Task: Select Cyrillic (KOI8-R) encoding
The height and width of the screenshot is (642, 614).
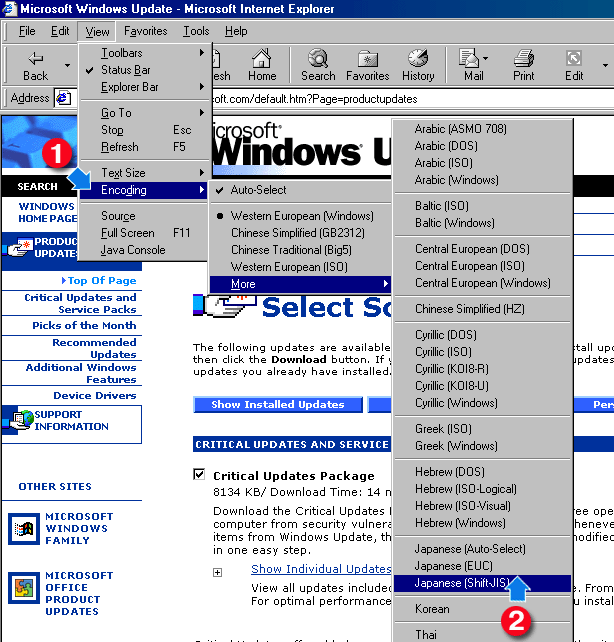Action: click(x=483, y=369)
